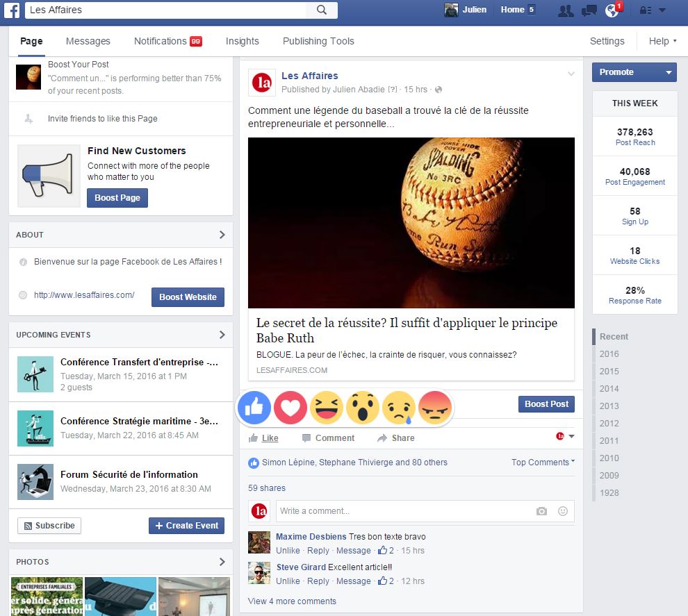Click the Boost Post button
Image resolution: width=688 pixels, height=616 pixels.
tap(547, 403)
